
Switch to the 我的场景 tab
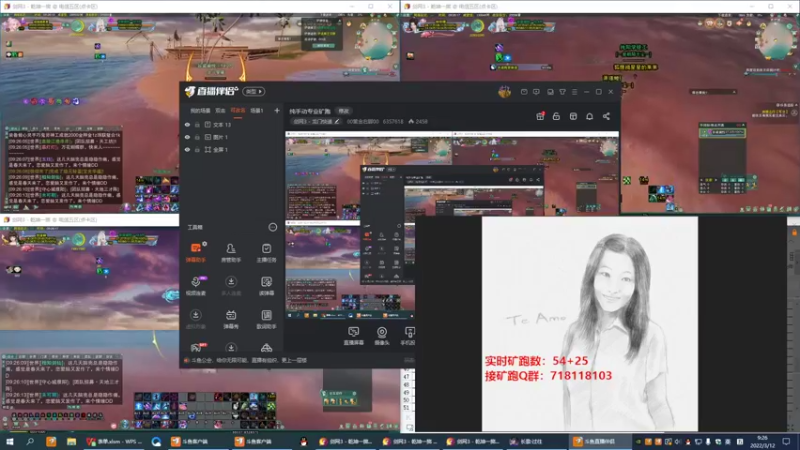point(200,111)
